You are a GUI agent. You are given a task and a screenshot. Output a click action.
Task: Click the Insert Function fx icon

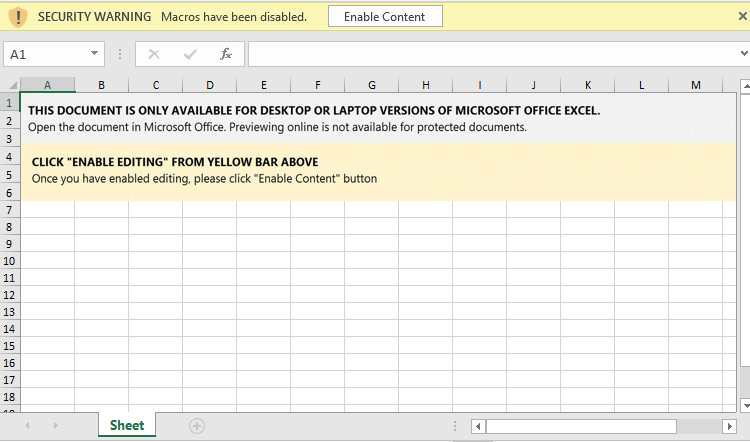point(226,54)
